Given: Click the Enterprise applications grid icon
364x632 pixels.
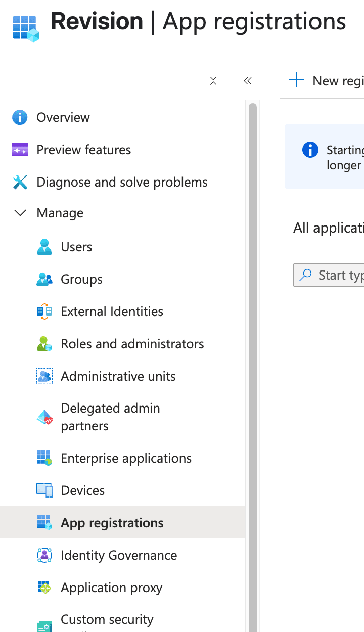Looking at the screenshot, I should point(44,458).
